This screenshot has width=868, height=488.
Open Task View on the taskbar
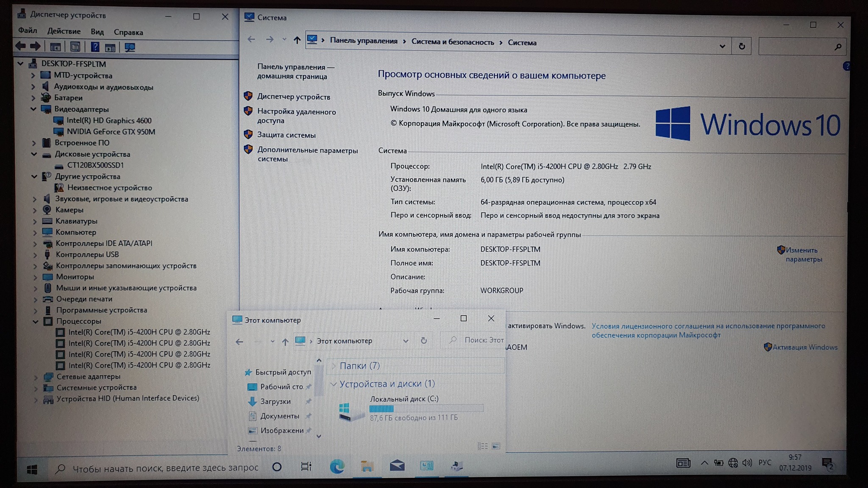(306, 467)
